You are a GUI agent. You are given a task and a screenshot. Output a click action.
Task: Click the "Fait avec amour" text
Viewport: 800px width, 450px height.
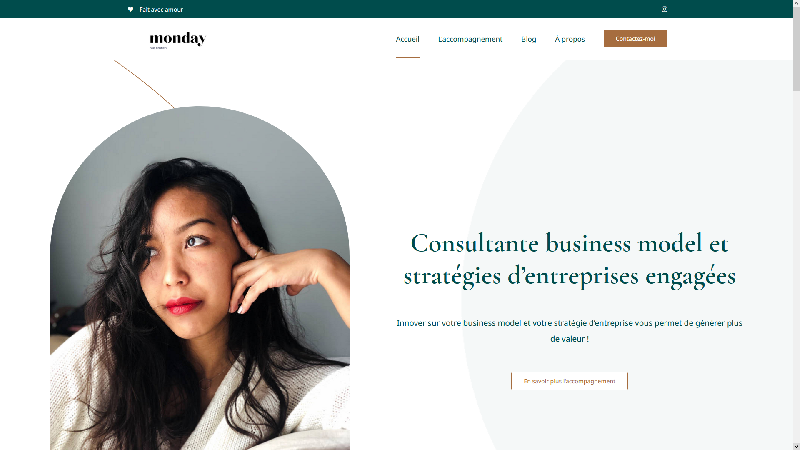[x=161, y=9]
